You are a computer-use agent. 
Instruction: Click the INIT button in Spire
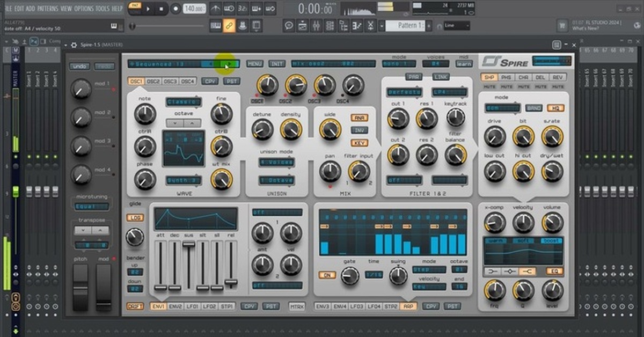click(x=277, y=64)
